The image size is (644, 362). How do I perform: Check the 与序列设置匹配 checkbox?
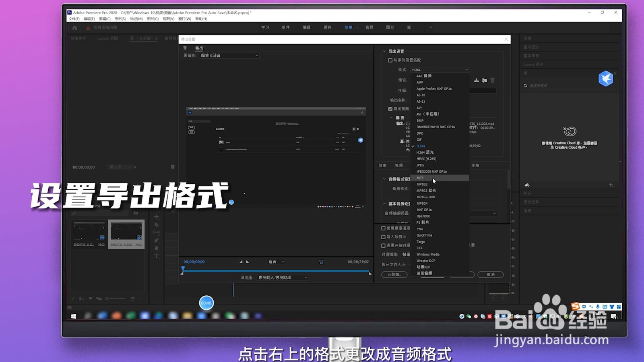(390, 60)
